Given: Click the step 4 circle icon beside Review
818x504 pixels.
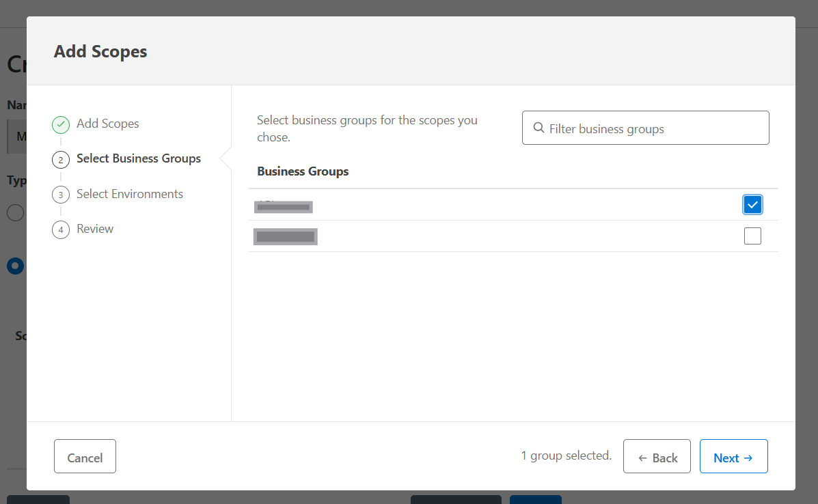Looking at the screenshot, I should [61, 229].
